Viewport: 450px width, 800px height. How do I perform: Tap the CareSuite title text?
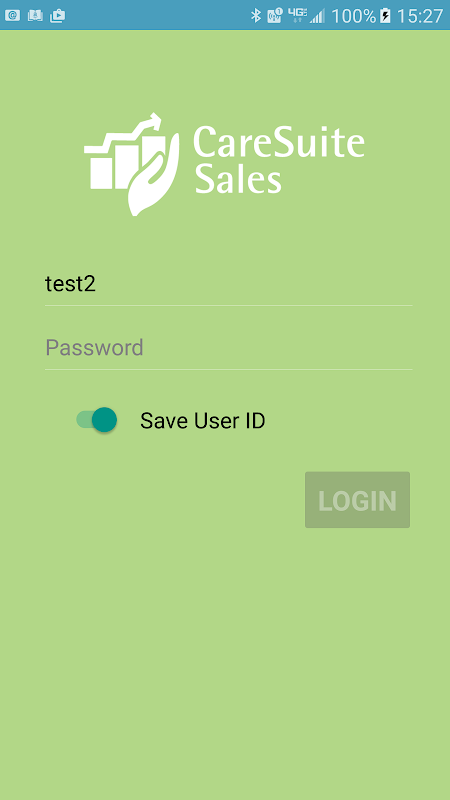[279, 140]
